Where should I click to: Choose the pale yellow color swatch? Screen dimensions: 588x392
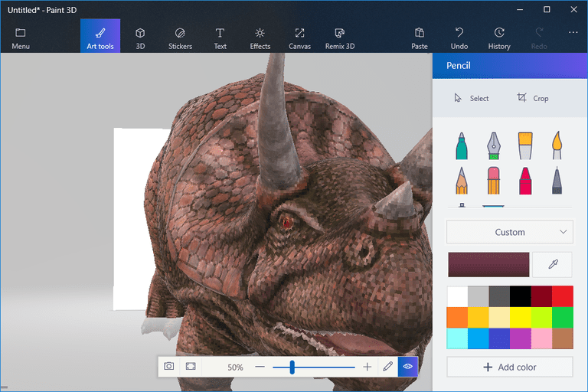(x=499, y=317)
